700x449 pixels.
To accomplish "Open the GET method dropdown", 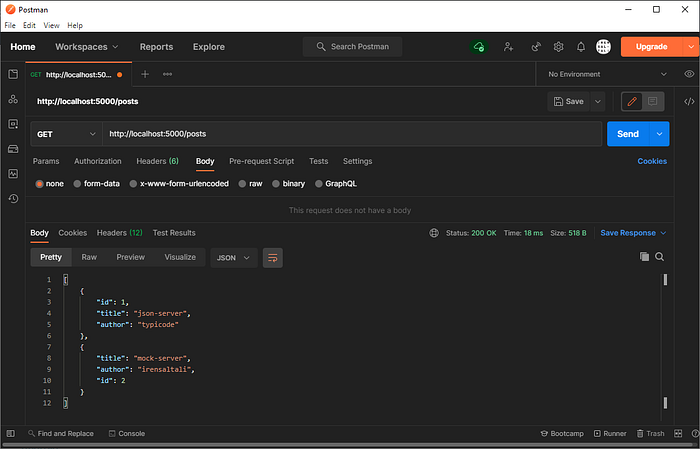I will coord(67,134).
